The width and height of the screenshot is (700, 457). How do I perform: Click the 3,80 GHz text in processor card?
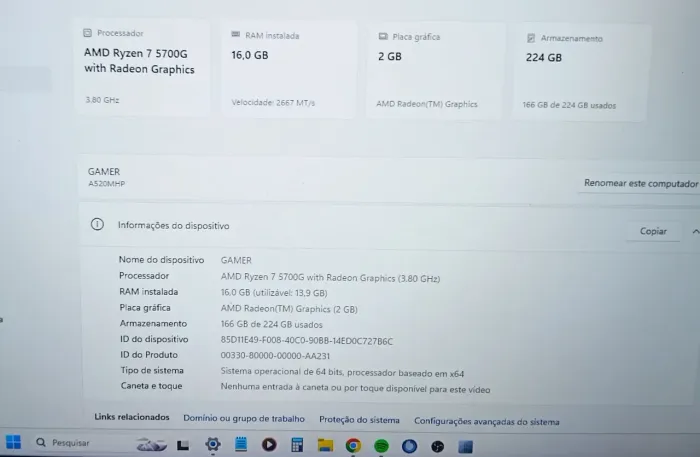coord(102,100)
